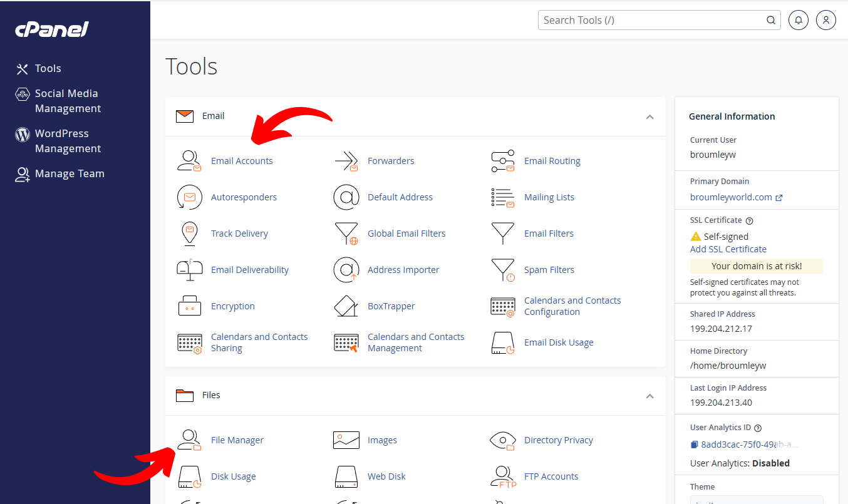Check Disk Usage
The image size is (848, 504).
pyautogui.click(x=233, y=476)
